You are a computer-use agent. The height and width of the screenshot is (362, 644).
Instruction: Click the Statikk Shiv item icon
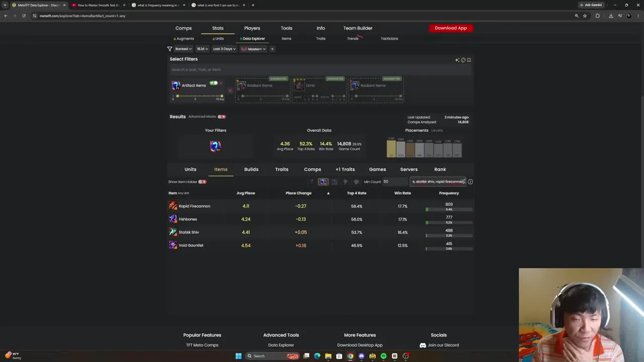(x=173, y=232)
